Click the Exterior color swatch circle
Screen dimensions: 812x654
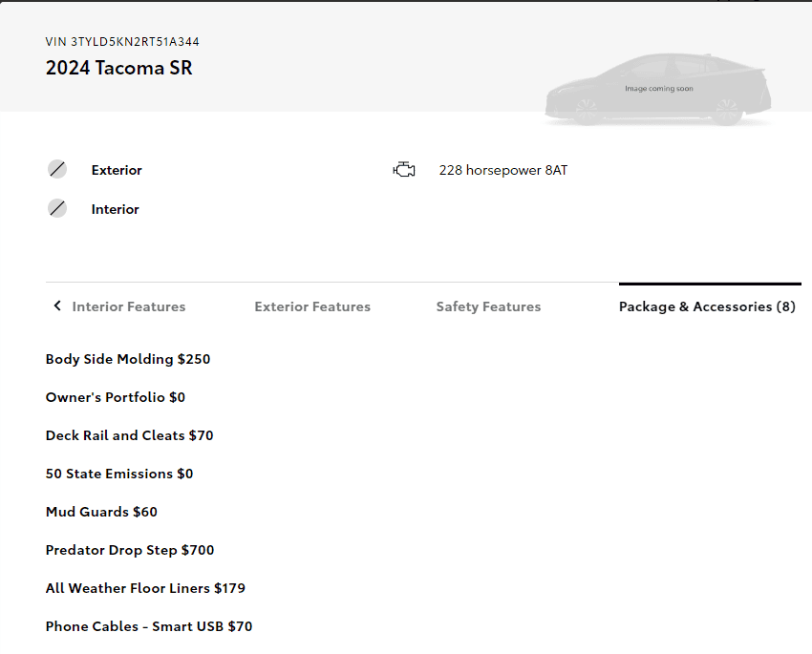pyautogui.click(x=57, y=169)
